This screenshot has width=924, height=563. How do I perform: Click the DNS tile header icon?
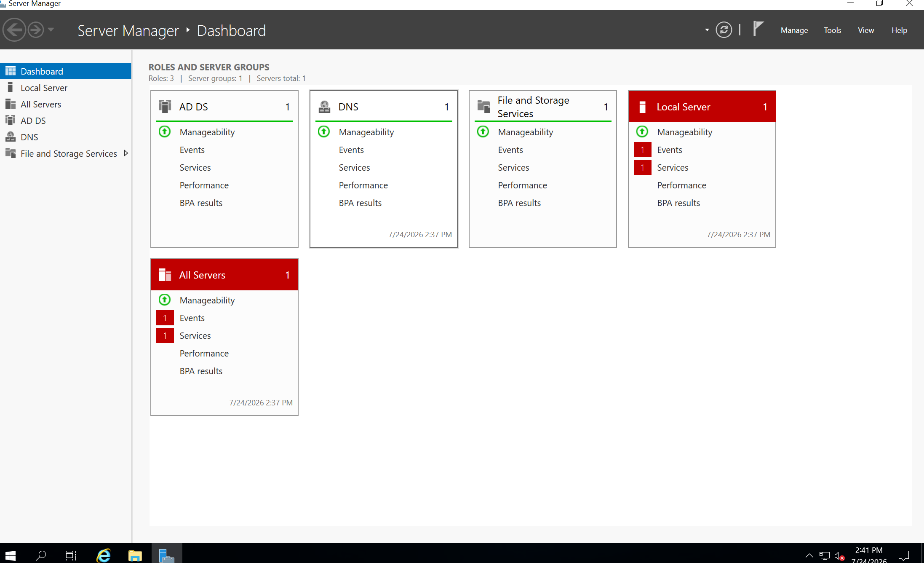[324, 107]
